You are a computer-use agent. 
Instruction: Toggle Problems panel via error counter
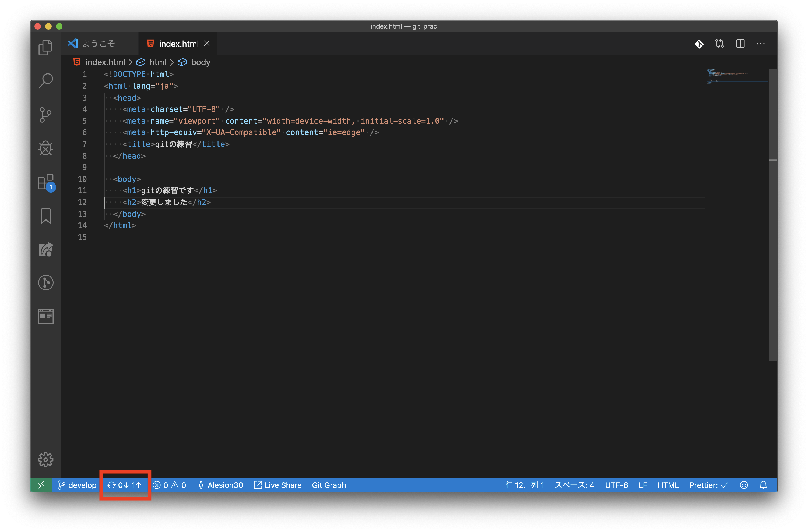170,485
